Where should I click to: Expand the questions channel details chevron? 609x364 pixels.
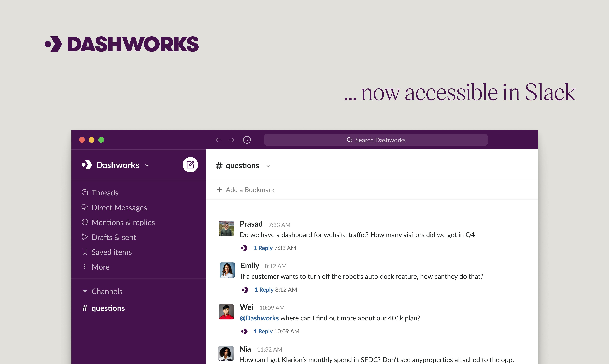tap(268, 166)
